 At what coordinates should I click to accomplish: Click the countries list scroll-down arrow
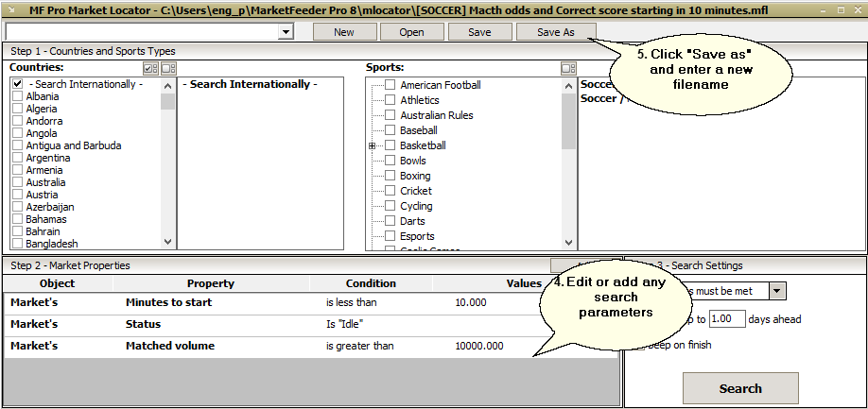click(x=167, y=242)
